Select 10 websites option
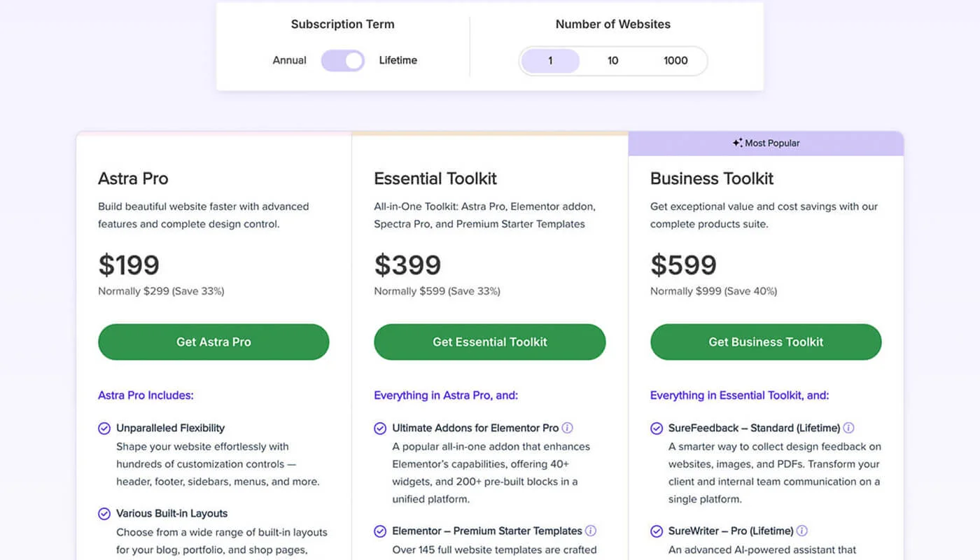 pos(612,61)
